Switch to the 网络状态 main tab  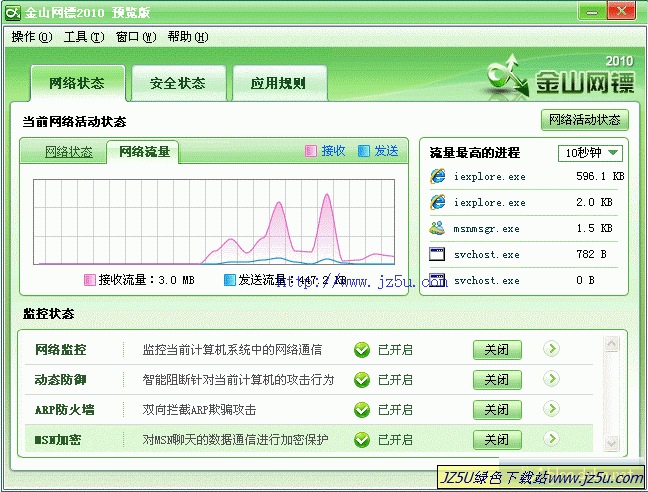[77, 83]
